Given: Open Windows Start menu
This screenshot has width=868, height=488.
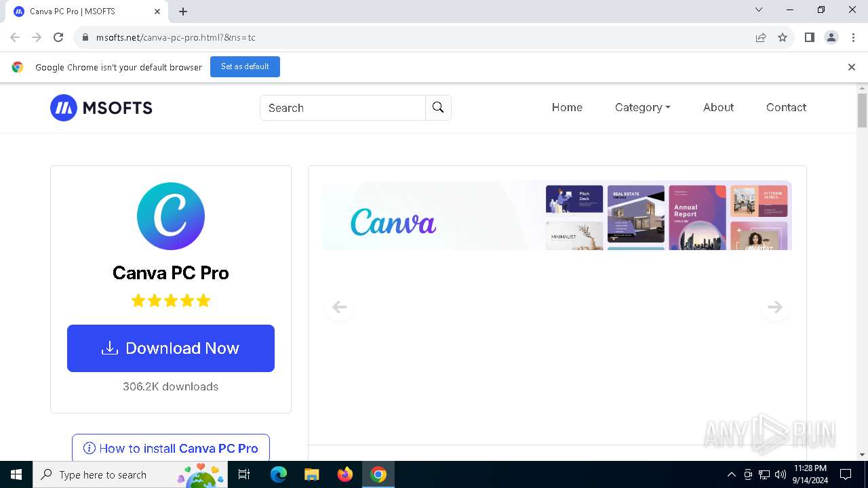Looking at the screenshot, I should point(16,474).
